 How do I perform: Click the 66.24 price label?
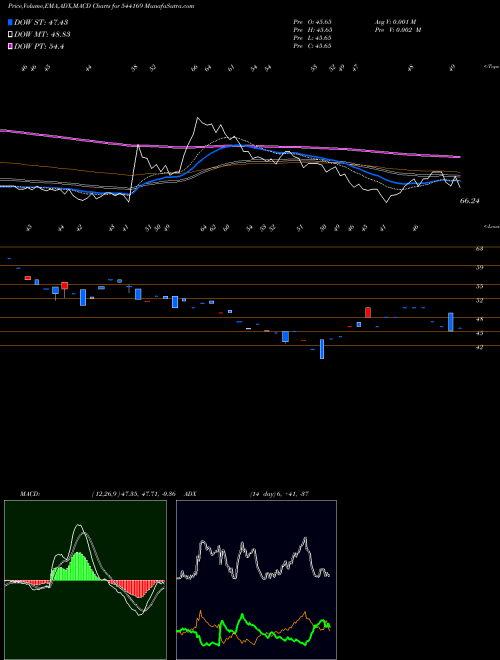tap(469, 201)
